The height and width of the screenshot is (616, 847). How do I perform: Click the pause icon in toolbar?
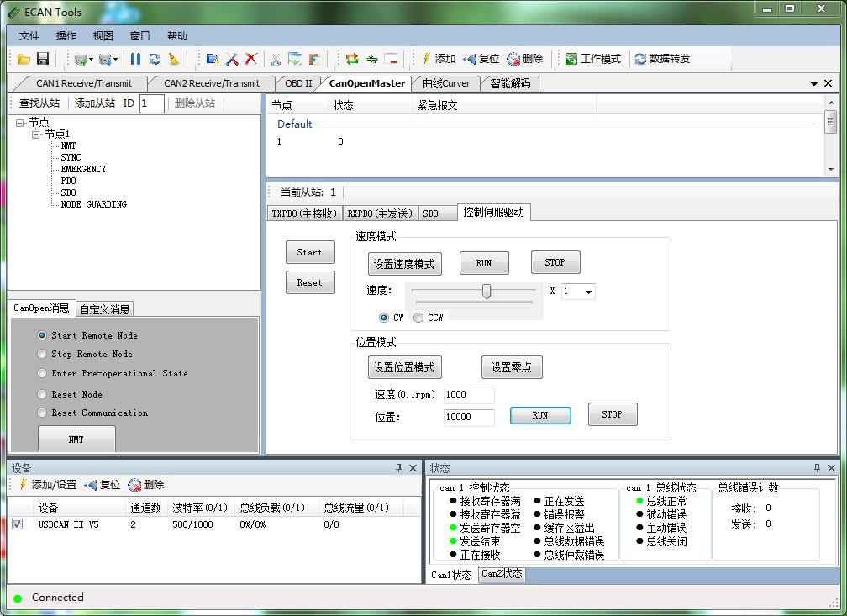coord(135,59)
